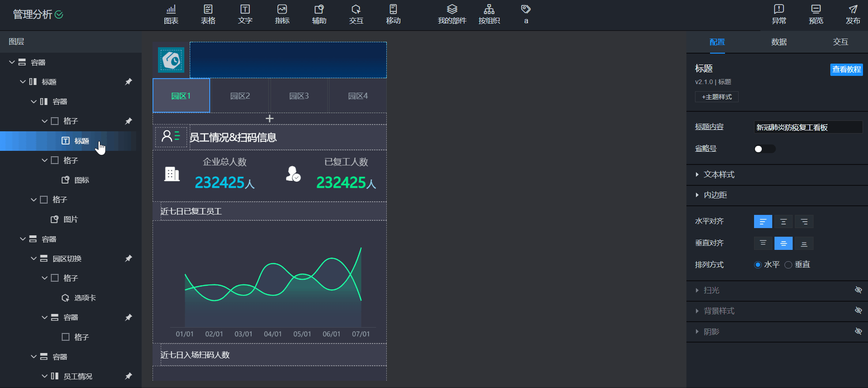The image size is (868, 388).
Task: Expand the 内边距 section
Action: [715, 195]
